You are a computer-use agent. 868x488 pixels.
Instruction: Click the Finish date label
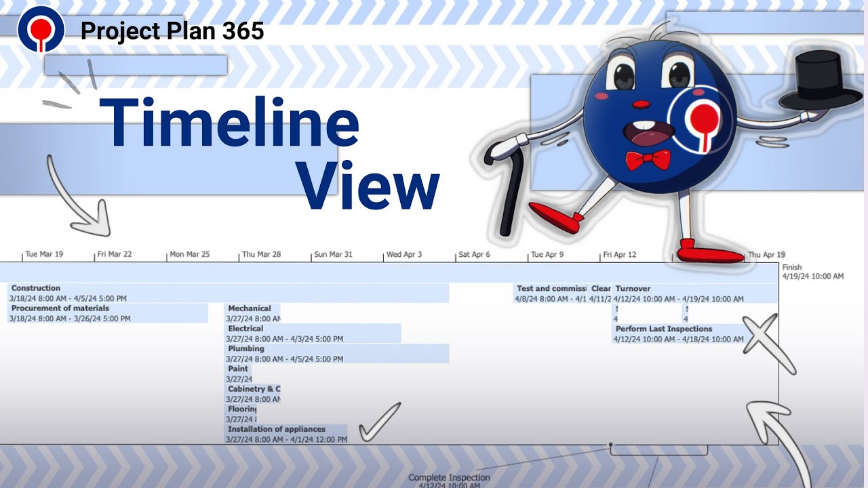tap(813, 272)
